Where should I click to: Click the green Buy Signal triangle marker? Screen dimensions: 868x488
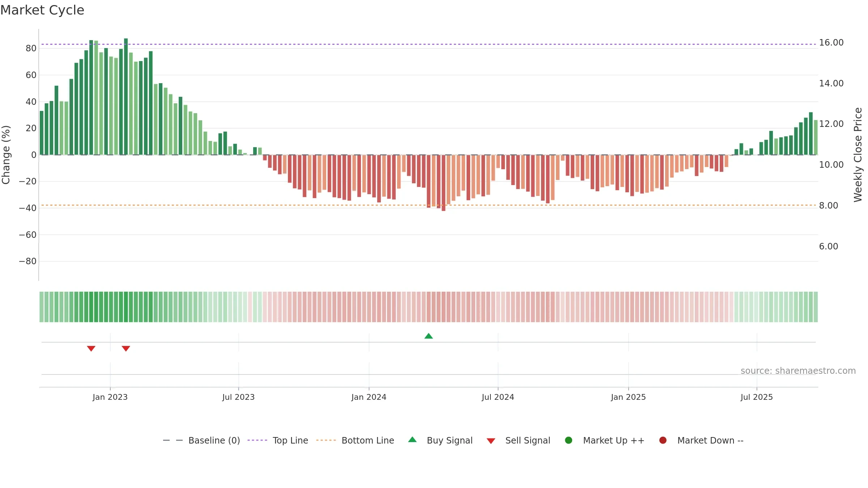(429, 336)
